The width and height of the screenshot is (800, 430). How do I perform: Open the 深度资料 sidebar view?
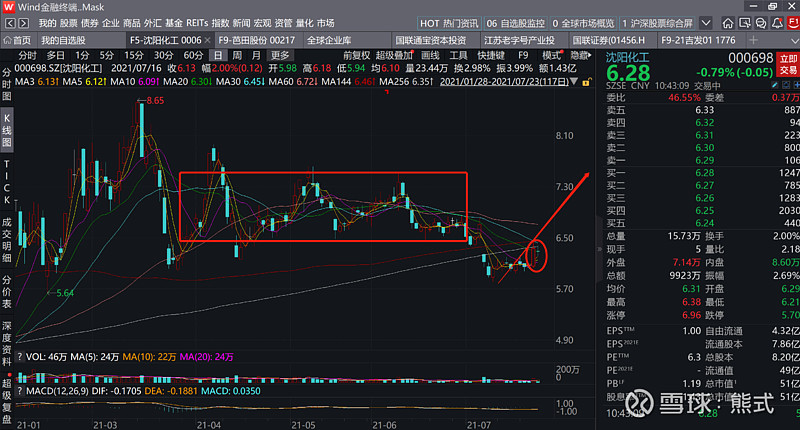7,344
